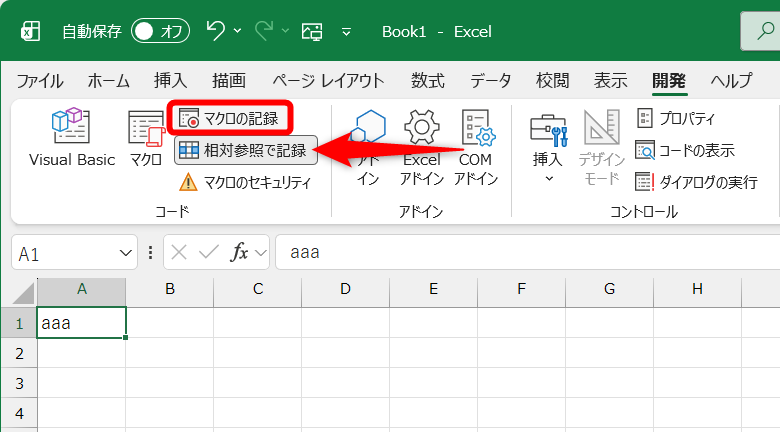Open Customize Quick Access Toolbar dropdown
780x432 pixels.
click(346, 32)
